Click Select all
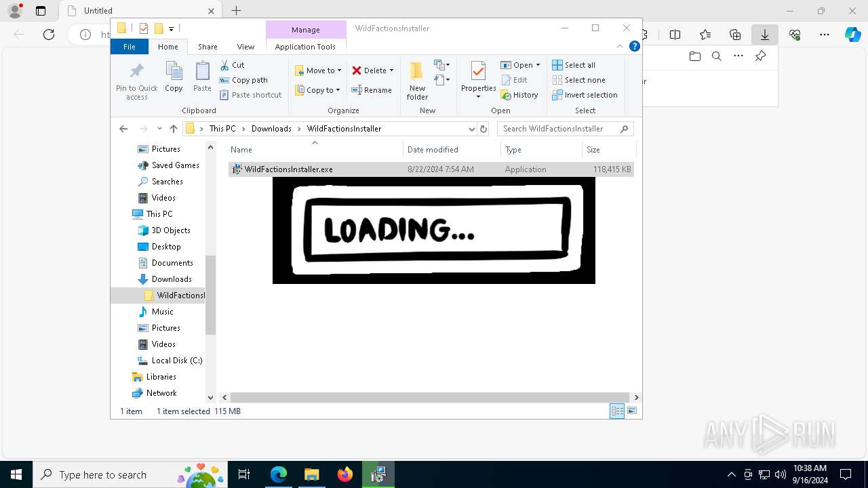The image size is (868, 488). (x=574, y=65)
